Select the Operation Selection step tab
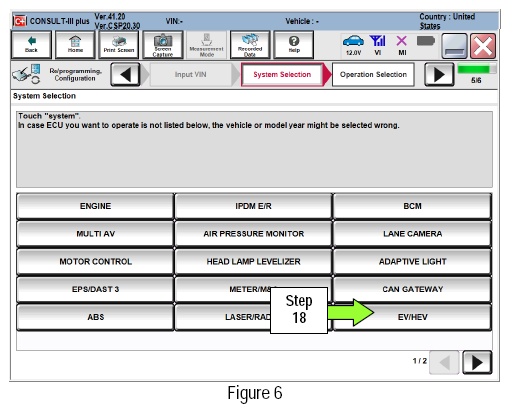The height and width of the screenshot is (413, 510). pyautogui.click(x=373, y=74)
